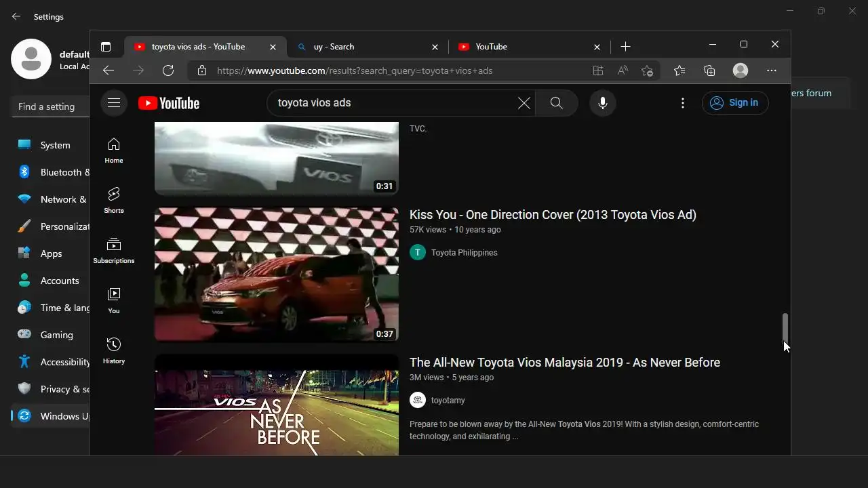The image size is (868, 488).
Task: Open Home in YouTube sidebar
Action: (114, 150)
